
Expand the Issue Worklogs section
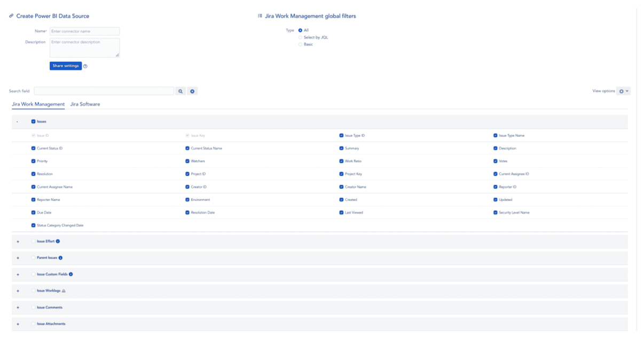click(18, 292)
